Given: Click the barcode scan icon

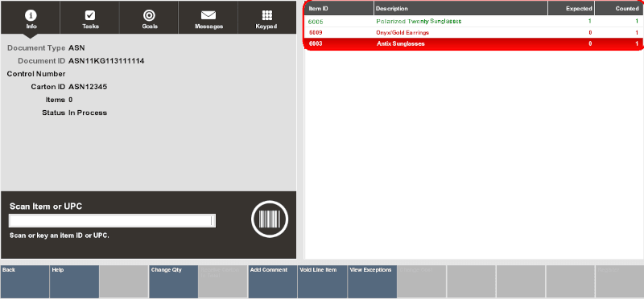Looking at the screenshot, I should (x=270, y=219).
